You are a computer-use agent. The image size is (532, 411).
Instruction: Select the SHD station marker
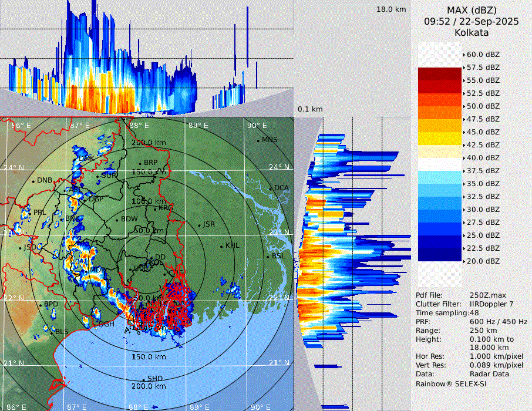coord(144,379)
